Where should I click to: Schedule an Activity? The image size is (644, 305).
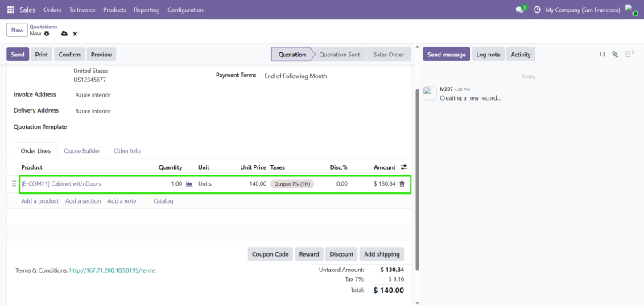(x=521, y=54)
